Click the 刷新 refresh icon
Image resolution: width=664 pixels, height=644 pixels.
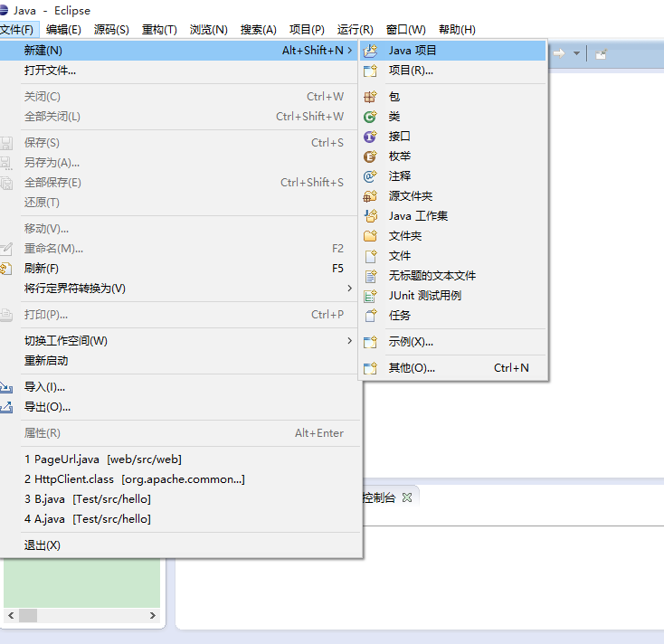(6, 269)
